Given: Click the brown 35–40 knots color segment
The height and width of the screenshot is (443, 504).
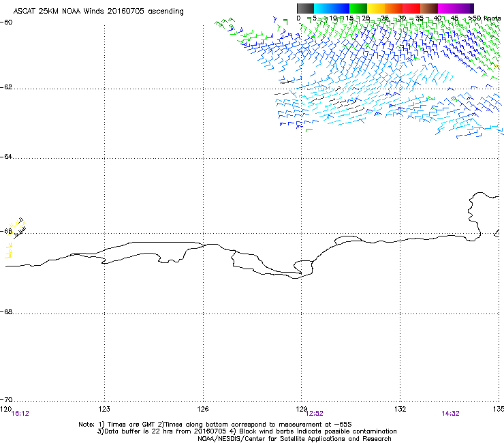Looking at the screenshot, I should [x=429, y=8].
